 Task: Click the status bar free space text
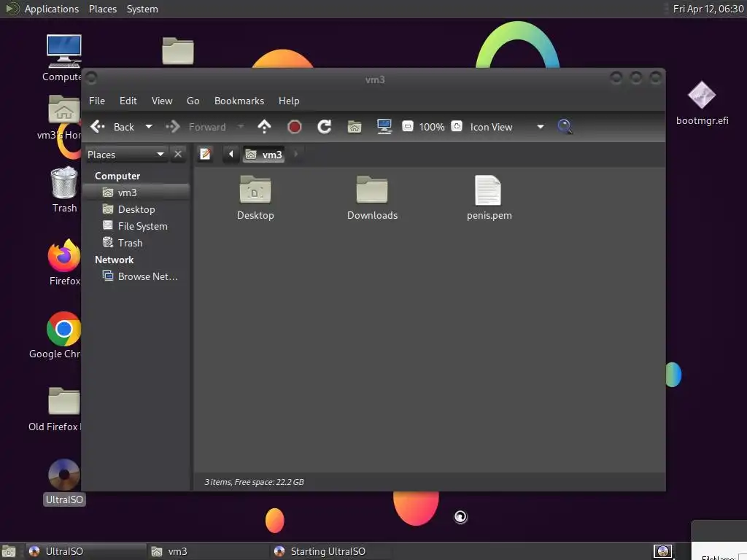click(x=254, y=482)
